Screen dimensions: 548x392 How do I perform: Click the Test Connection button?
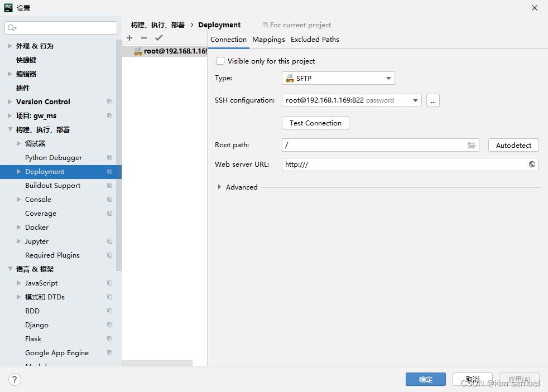tap(315, 123)
